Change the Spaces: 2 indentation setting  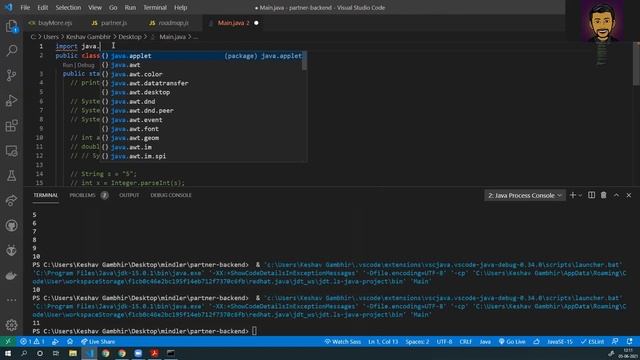click(x=417, y=342)
